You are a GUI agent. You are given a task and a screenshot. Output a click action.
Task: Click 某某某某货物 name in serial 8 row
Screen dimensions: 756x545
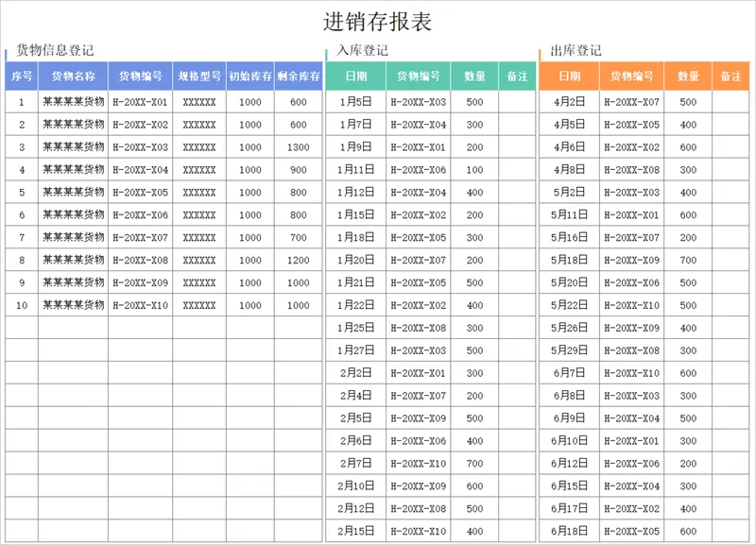pos(74,260)
